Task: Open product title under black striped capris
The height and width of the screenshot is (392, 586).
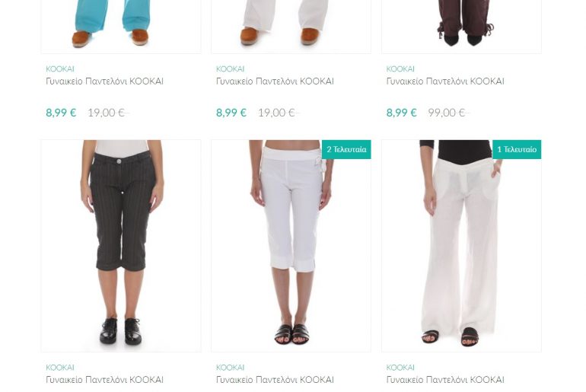Action: tap(105, 380)
